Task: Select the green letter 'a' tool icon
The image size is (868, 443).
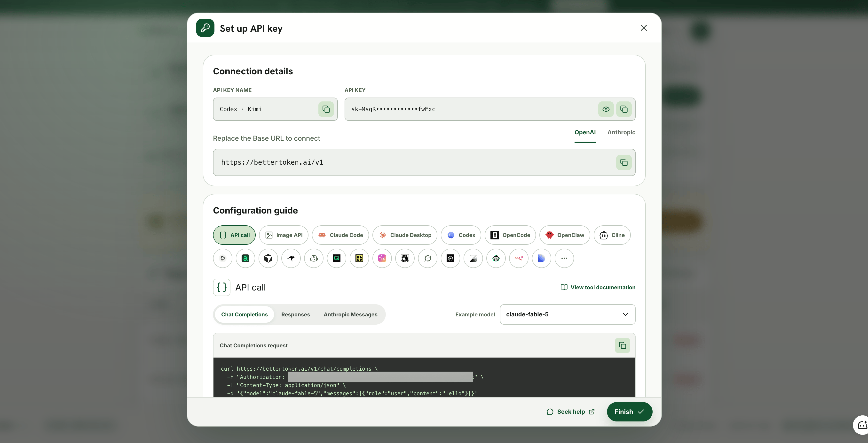Action: (x=245, y=258)
